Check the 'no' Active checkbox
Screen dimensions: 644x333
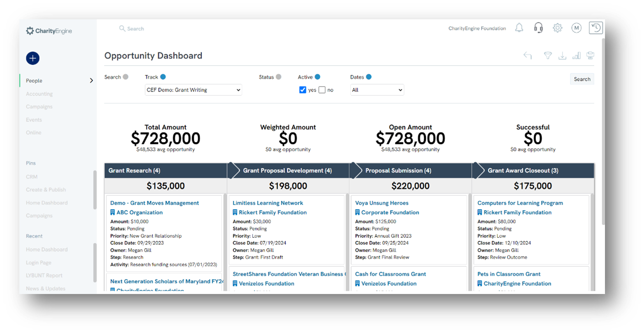pyautogui.click(x=322, y=90)
